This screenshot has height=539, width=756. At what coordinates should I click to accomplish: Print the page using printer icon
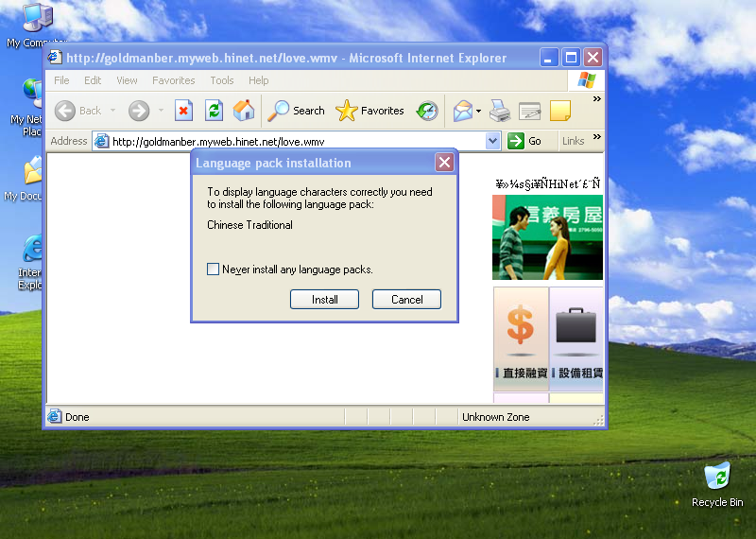(500, 111)
